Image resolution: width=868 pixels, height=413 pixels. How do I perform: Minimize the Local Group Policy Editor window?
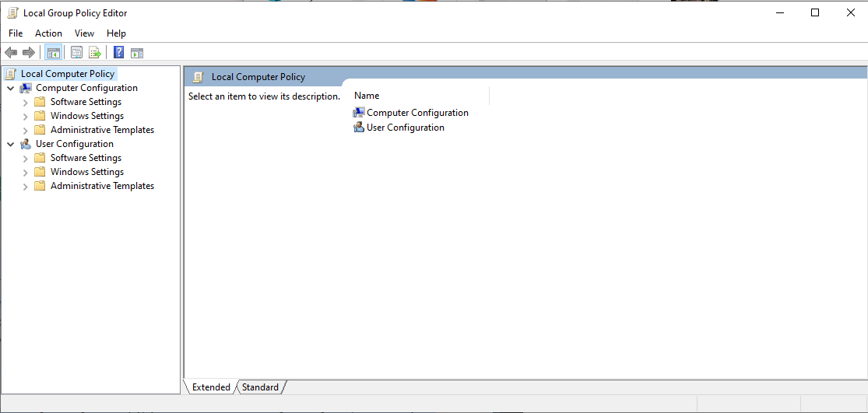(x=779, y=12)
